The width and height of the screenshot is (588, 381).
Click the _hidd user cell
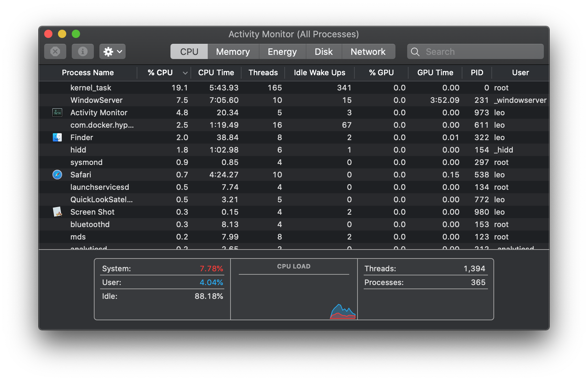coord(503,150)
